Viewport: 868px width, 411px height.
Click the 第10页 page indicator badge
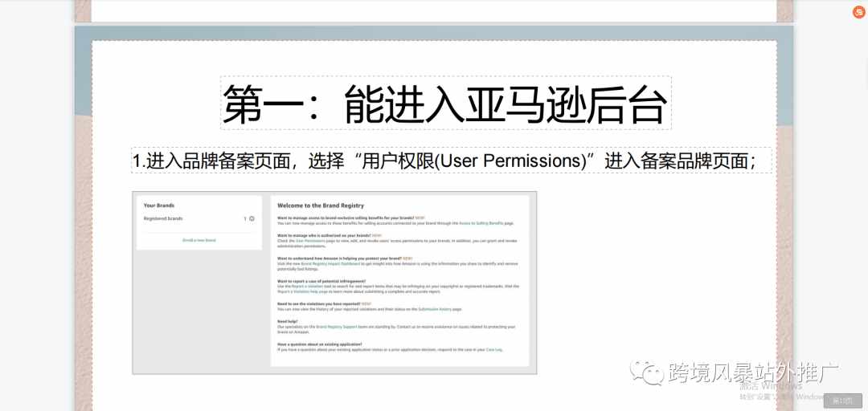842,401
